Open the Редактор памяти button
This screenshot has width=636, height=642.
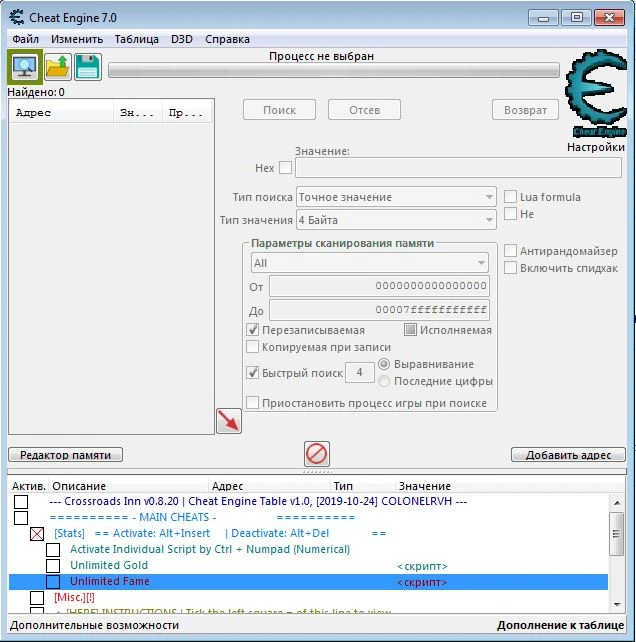coord(66,455)
